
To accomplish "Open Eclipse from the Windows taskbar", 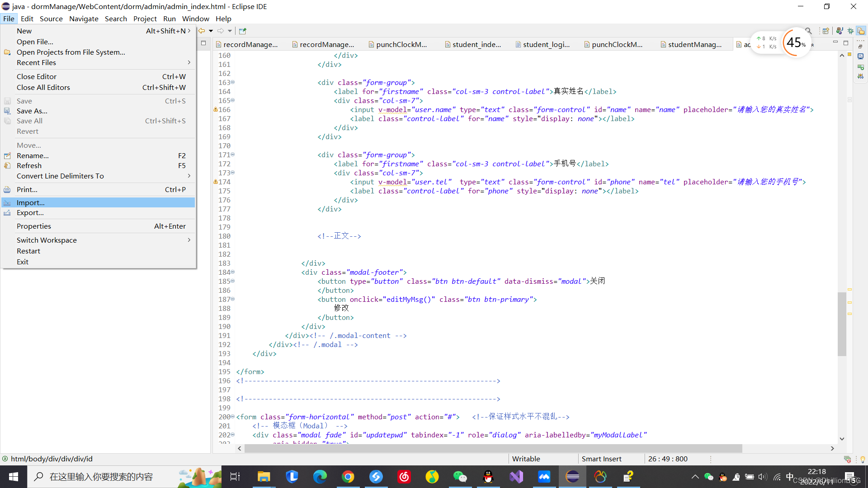I will tap(572, 477).
